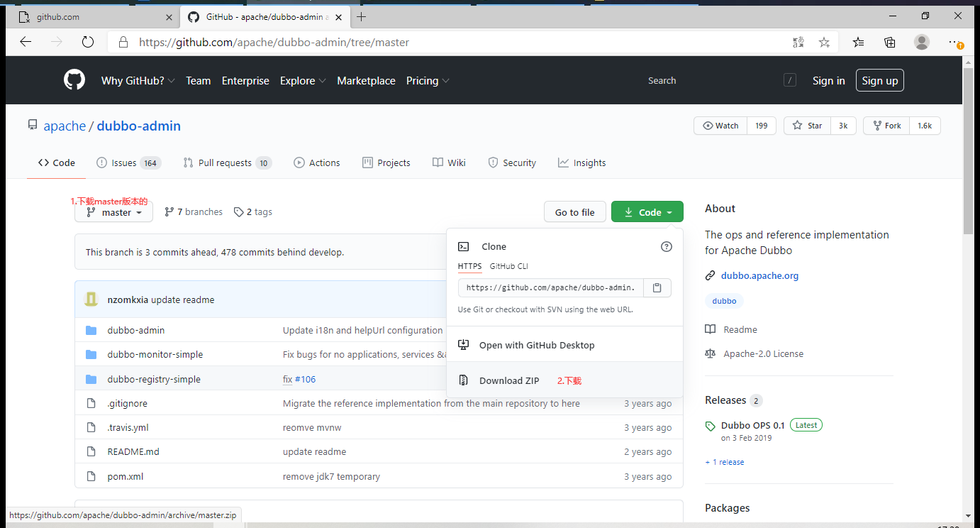Open the Wiki tab
Screen dimensions: 980x528
coord(449,163)
